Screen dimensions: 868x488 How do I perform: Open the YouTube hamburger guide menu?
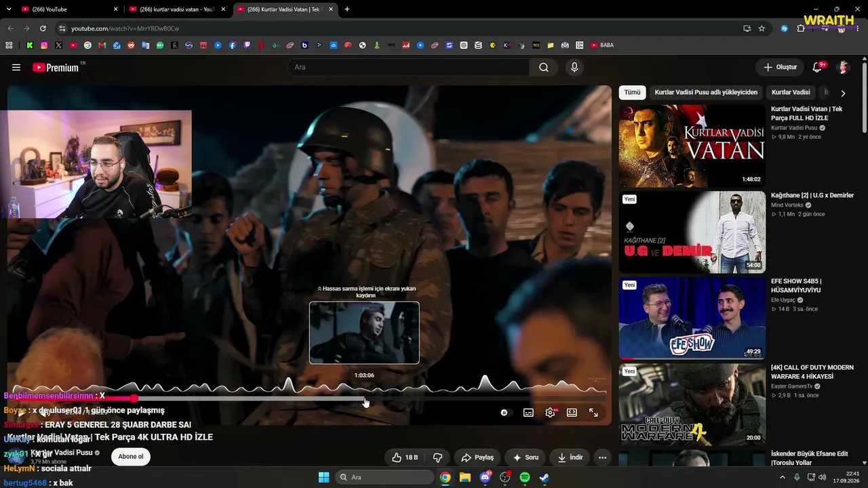16,67
